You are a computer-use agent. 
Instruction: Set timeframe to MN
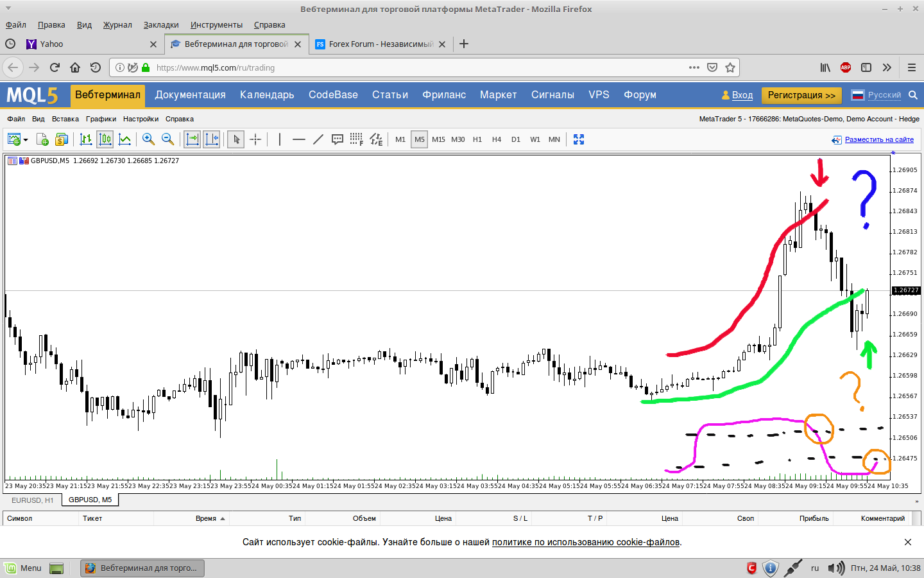point(554,139)
